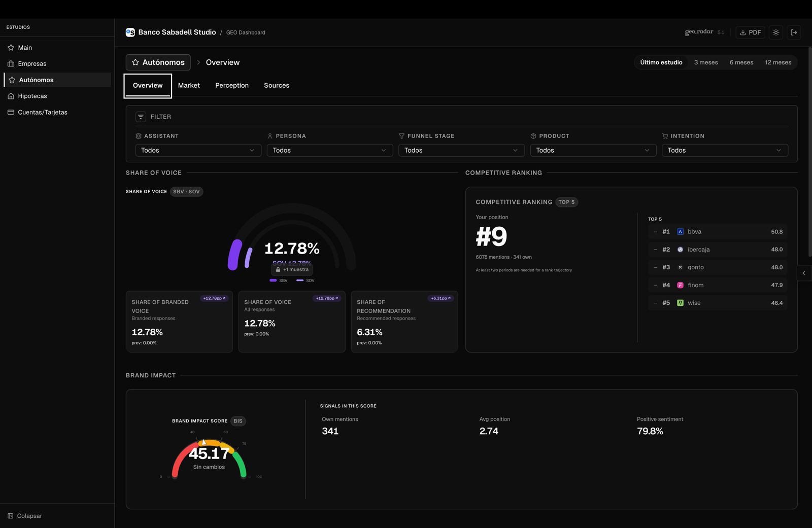Viewport: 812px width, 528px height.
Task: Click the bbva row in Top 5
Action: point(717,232)
